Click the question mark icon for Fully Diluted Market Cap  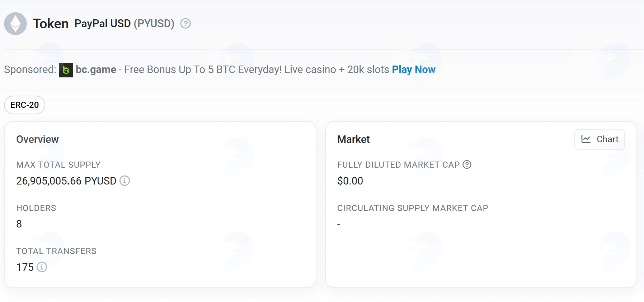(x=467, y=164)
